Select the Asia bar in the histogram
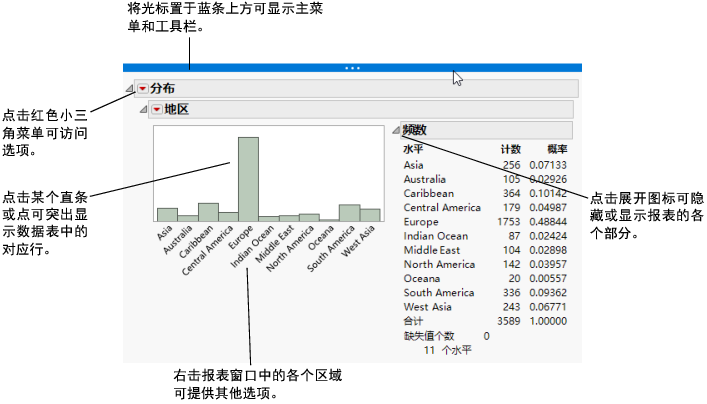The image size is (707, 404). coord(167,215)
